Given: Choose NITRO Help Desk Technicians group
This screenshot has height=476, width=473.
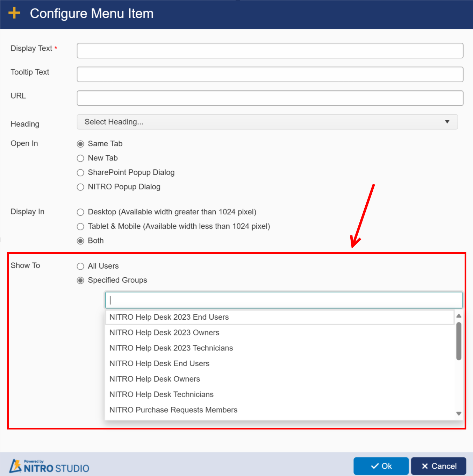Looking at the screenshot, I should [x=279, y=394].
